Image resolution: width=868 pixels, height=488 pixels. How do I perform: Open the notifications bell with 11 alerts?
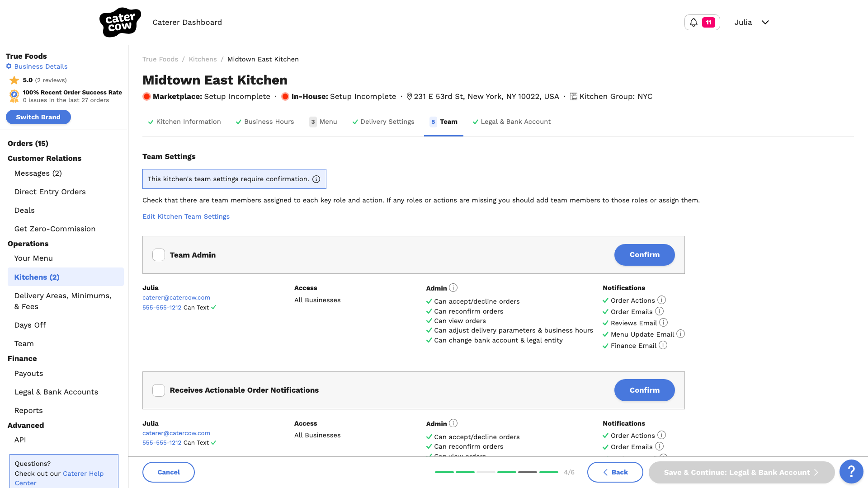tap(702, 22)
